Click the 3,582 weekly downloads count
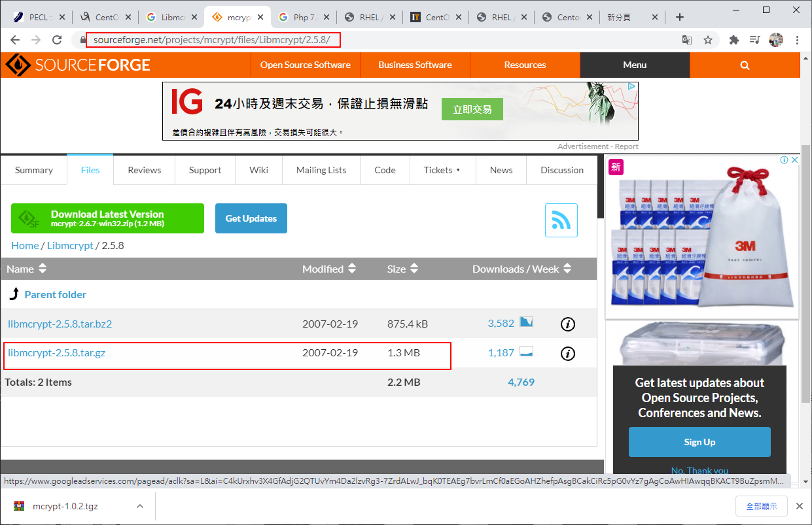This screenshot has height=525, width=812. click(x=501, y=324)
